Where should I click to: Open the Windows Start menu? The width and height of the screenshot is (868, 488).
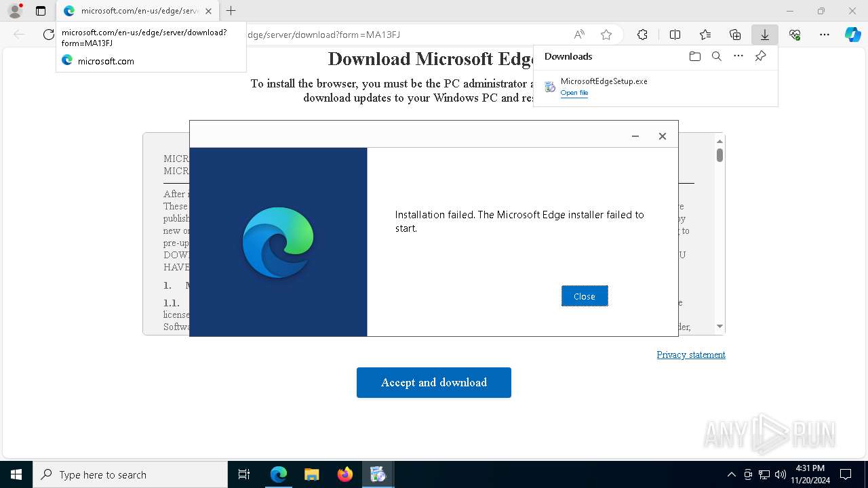click(16, 474)
